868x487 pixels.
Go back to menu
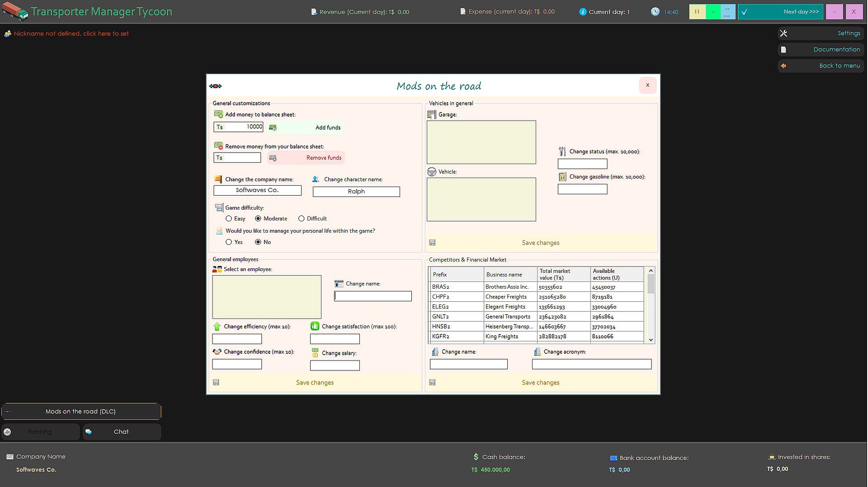point(821,66)
